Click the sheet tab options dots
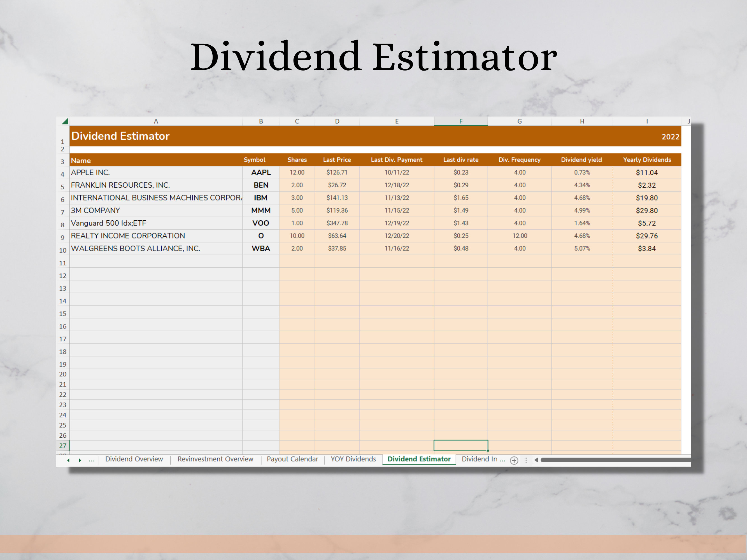This screenshot has height=560, width=747. pyautogui.click(x=525, y=460)
